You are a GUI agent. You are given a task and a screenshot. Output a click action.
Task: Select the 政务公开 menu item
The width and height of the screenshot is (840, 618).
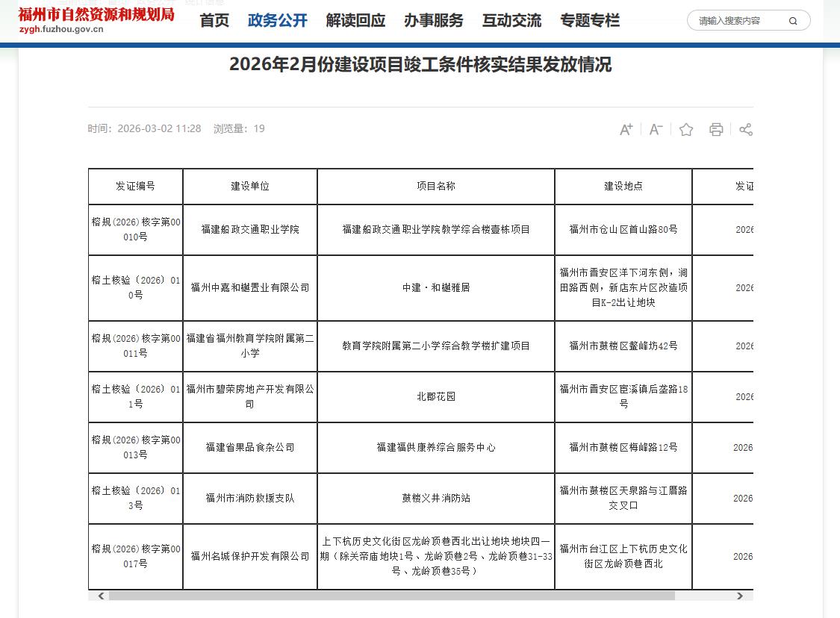pos(277,21)
